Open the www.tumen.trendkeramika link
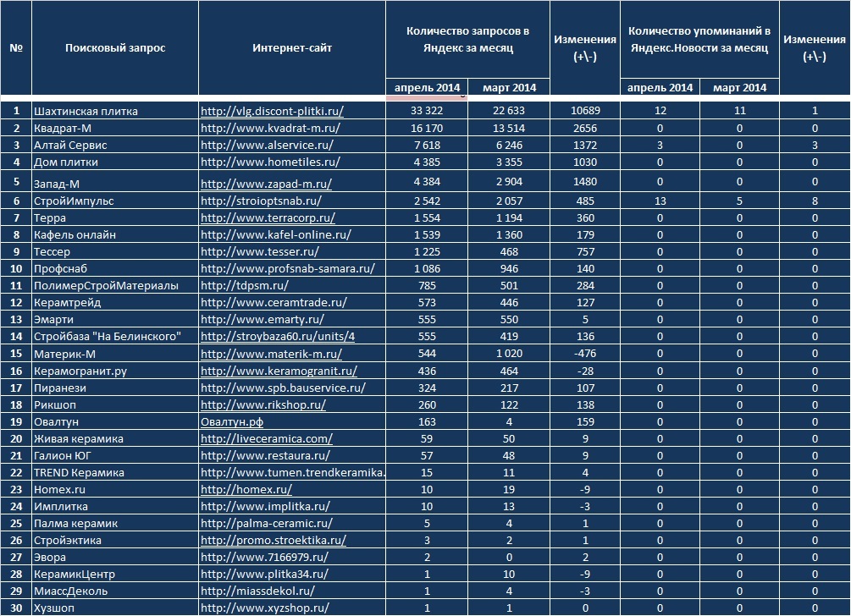851x616 pixels. [x=293, y=472]
